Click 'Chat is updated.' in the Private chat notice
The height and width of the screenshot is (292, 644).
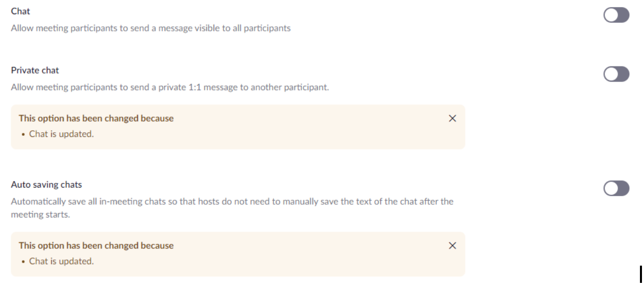click(61, 134)
